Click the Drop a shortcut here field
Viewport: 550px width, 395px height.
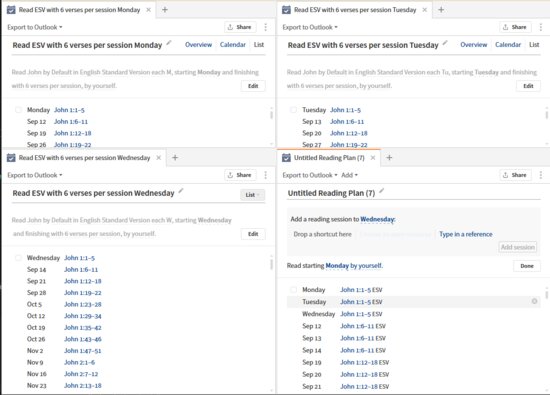(322, 234)
